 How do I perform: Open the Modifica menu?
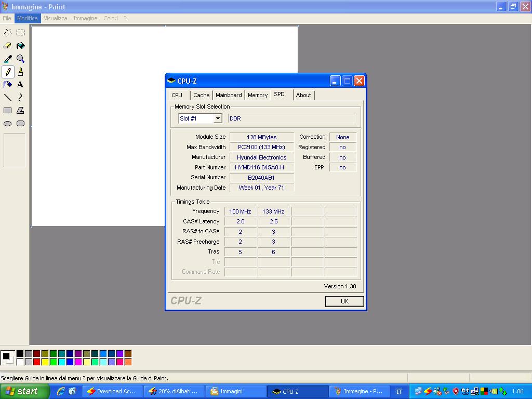pyautogui.click(x=28, y=18)
